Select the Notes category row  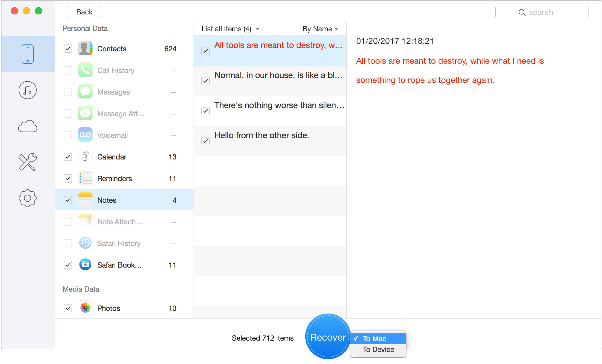click(124, 200)
